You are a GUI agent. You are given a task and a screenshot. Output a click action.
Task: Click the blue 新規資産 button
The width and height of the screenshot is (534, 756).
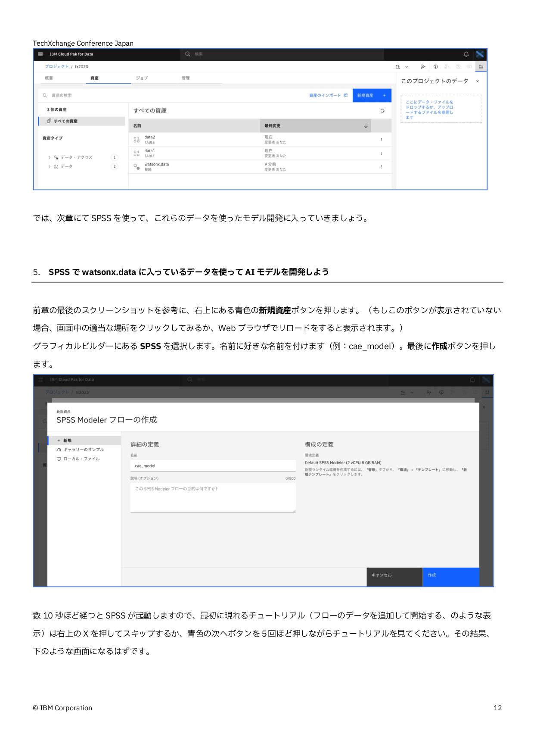coord(372,95)
